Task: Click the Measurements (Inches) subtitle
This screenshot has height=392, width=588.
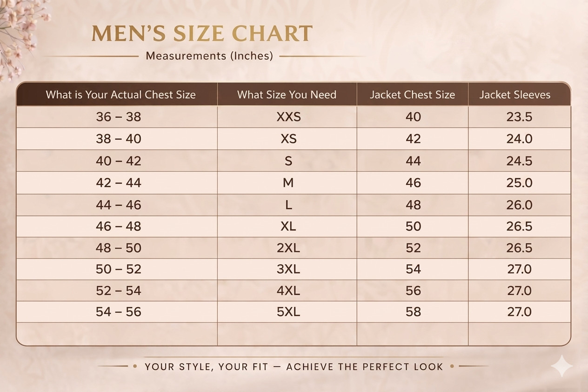Action: 209,56
